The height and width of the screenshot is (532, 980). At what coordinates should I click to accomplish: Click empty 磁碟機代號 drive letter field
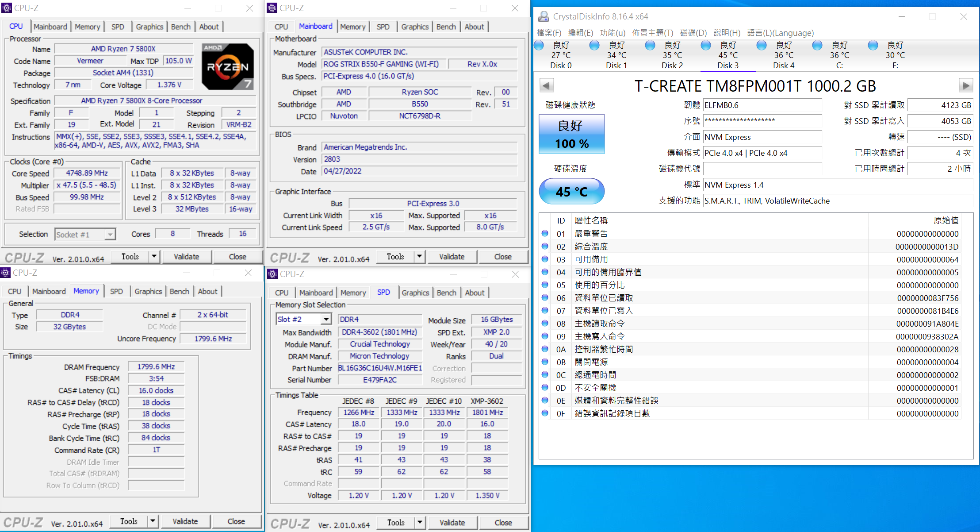[x=762, y=169]
